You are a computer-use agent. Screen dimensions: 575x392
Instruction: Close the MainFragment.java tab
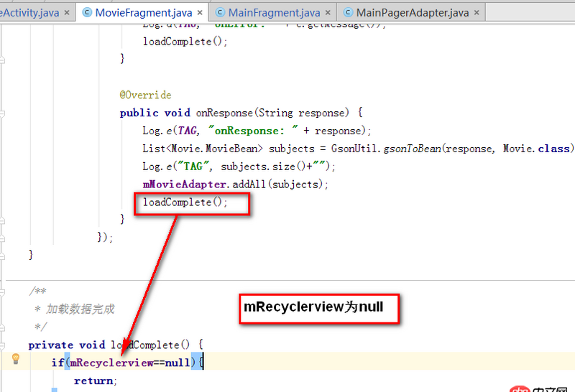click(328, 13)
